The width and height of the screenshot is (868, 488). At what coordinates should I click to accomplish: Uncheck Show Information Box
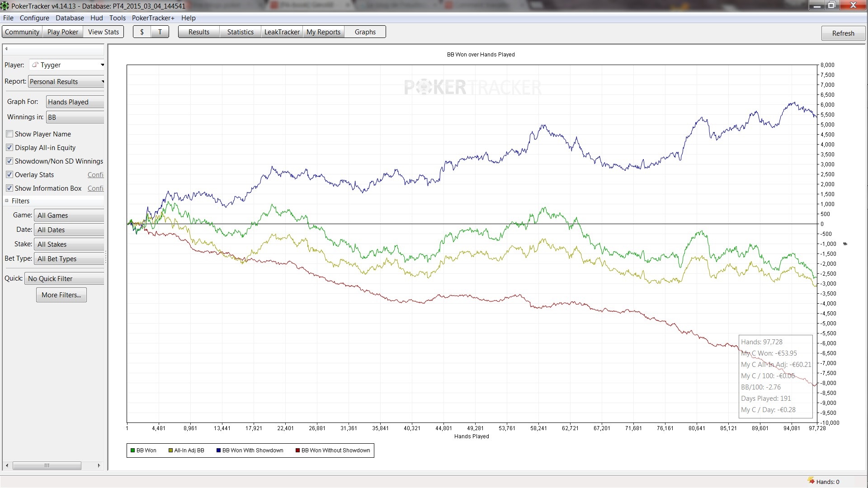[9, 188]
